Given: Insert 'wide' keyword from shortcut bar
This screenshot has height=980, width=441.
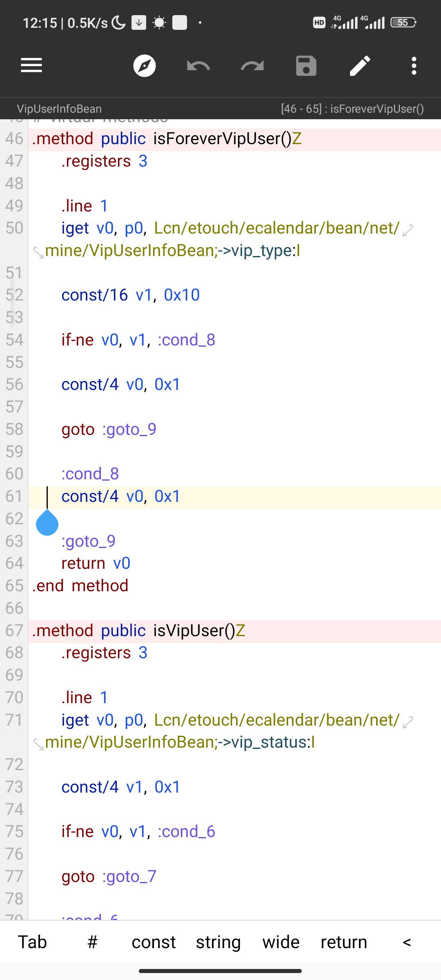Looking at the screenshot, I should click(281, 942).
